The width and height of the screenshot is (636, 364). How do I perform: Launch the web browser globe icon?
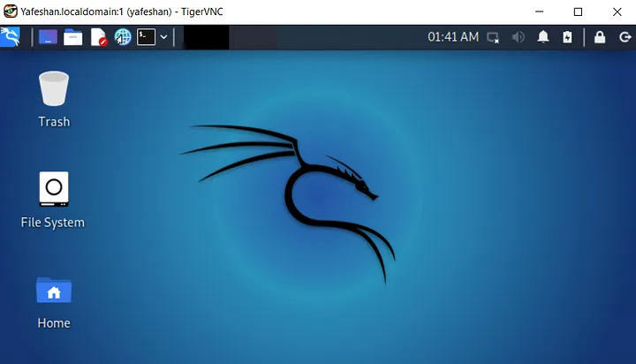[123, 37]
